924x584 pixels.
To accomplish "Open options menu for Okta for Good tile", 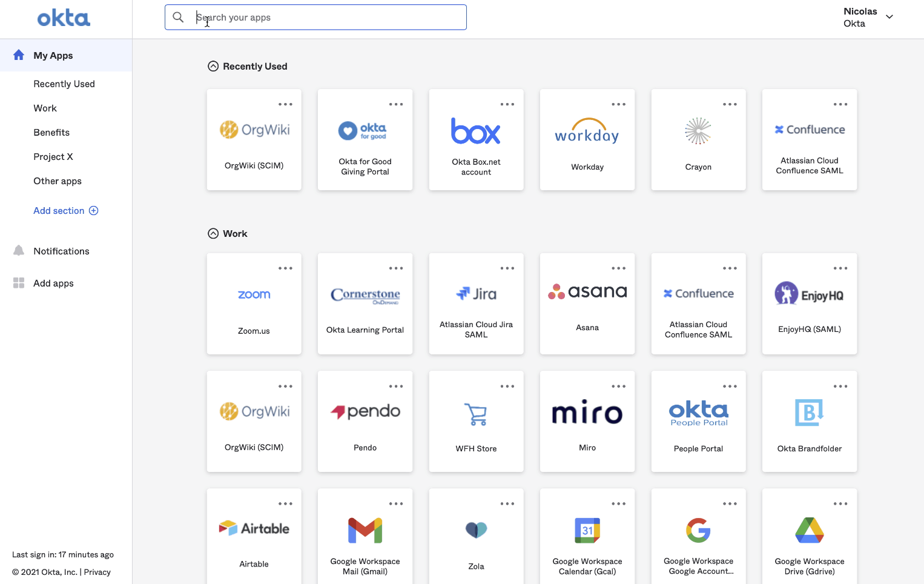I will click(x=396, y=104).
